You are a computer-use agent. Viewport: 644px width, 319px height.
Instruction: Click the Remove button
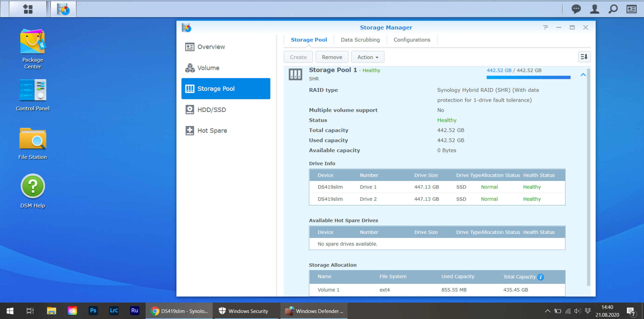click(x=332, y=57)
